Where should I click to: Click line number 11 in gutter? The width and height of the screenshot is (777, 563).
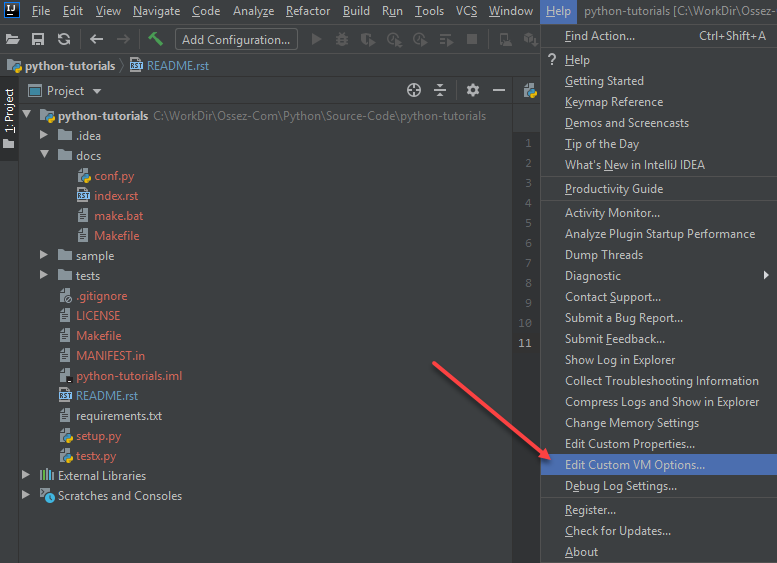click(525, 342)
